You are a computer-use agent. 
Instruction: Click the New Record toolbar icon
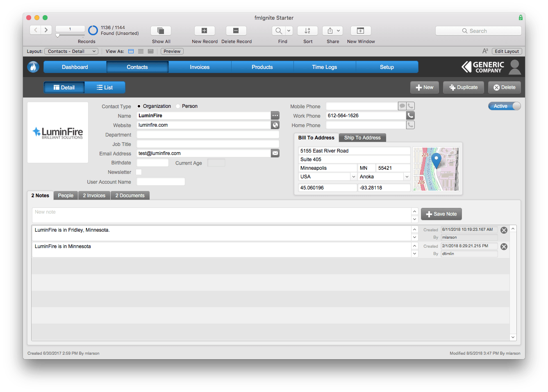pyautogui.click(x=205, y=31)
